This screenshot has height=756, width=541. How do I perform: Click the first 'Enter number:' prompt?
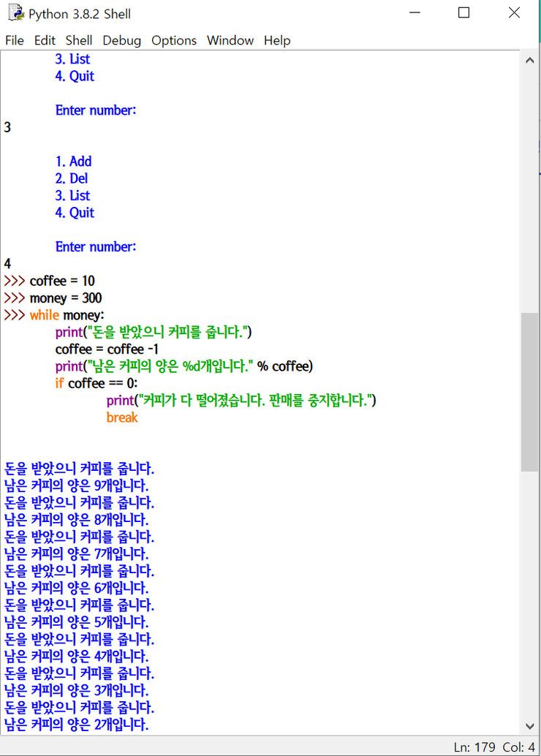coord(96,110)
